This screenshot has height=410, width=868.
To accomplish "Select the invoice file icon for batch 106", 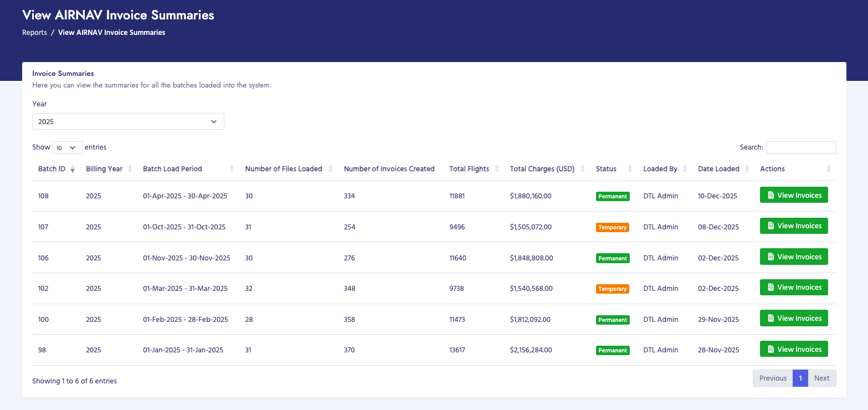I will pos(771,257).
